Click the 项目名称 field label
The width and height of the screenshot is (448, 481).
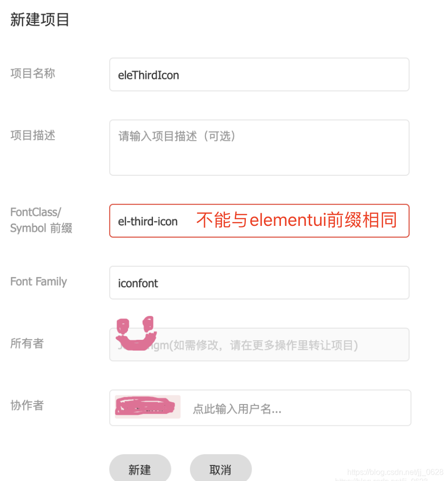[x=33, y=74]
